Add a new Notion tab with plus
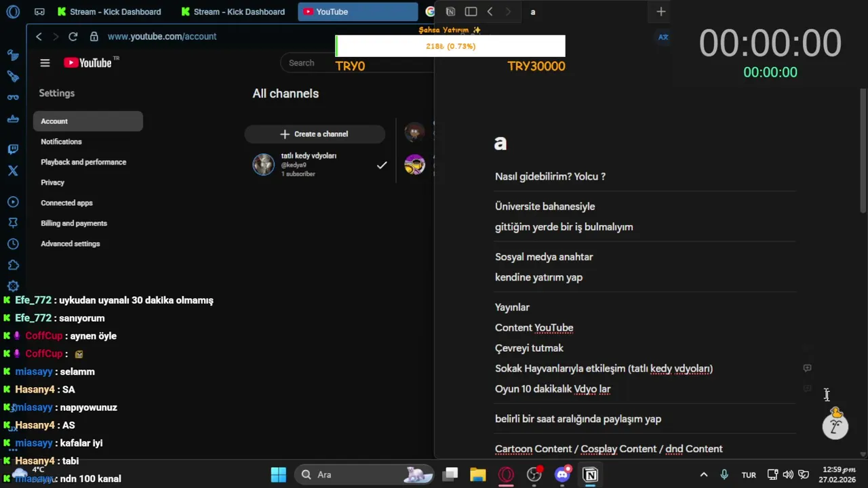This screenshot has width=868, height=488. pyautogui.click(x=660, y=12)
